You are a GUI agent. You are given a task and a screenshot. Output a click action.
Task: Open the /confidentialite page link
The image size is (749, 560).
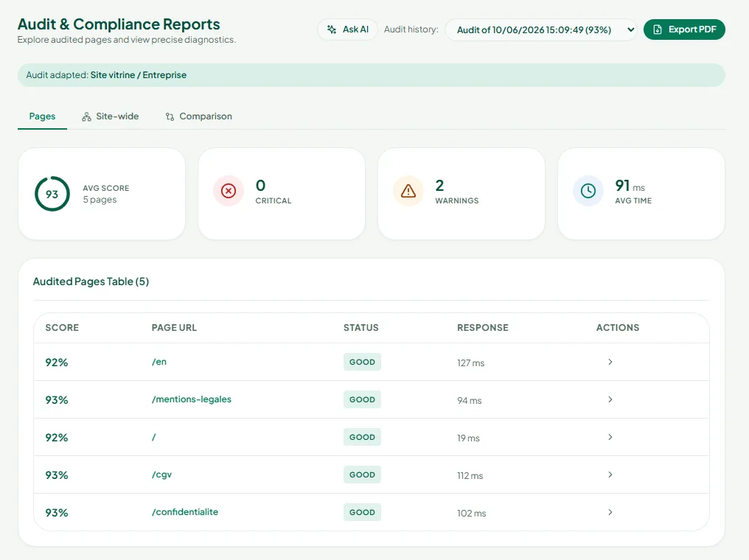coord(185,512)
